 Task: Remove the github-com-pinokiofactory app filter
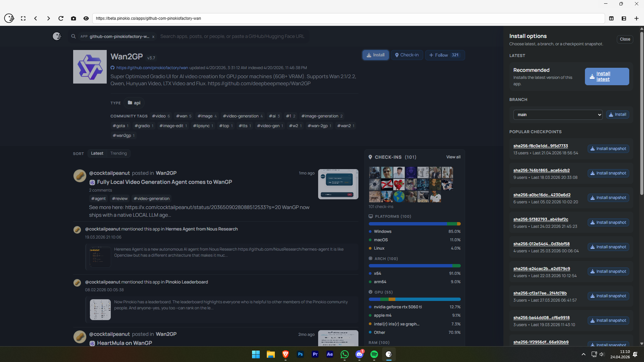153,37
